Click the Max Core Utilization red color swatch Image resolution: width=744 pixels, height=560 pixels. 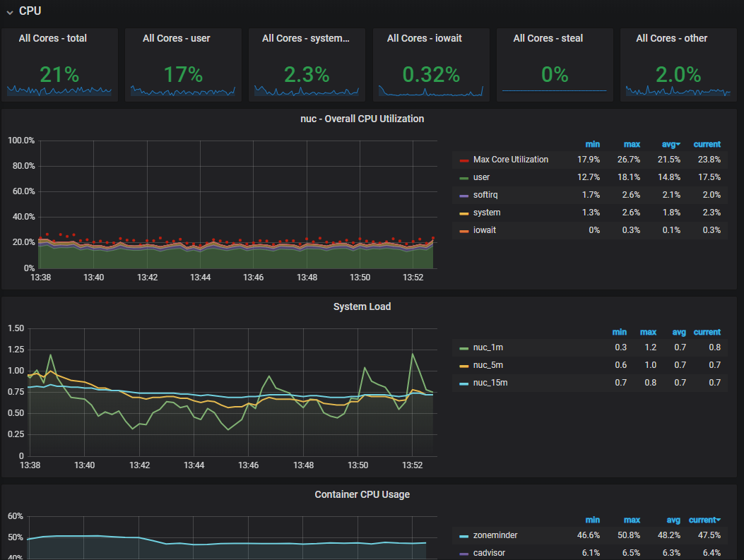point(464,160)
